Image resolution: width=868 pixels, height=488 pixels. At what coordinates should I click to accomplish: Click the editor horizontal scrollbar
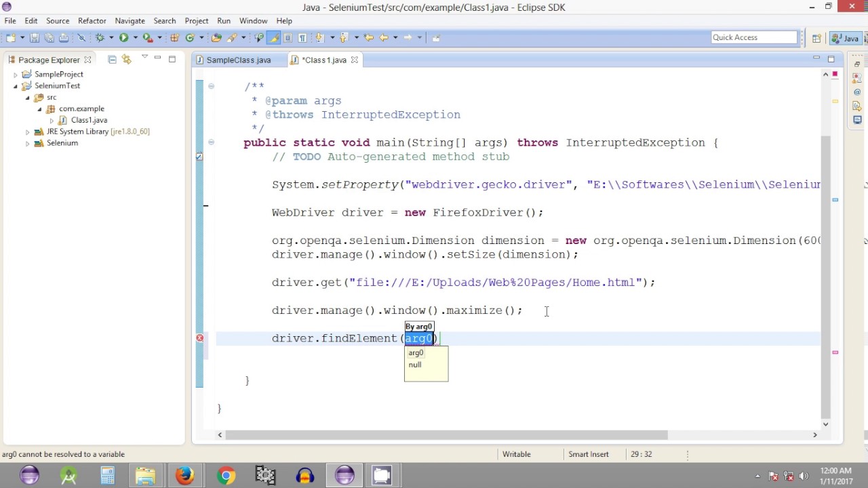click(447, 435)
